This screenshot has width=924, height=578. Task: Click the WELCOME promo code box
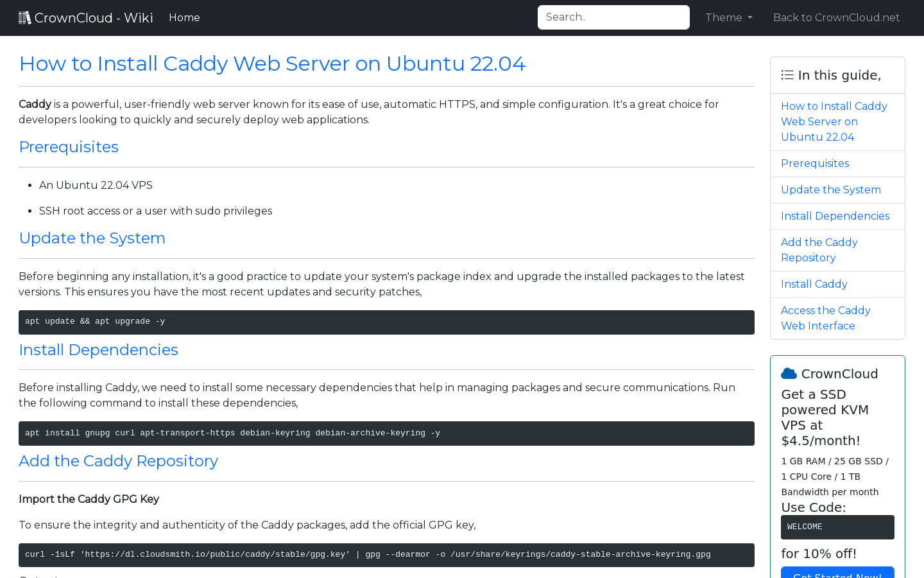[x=837, y=527]
